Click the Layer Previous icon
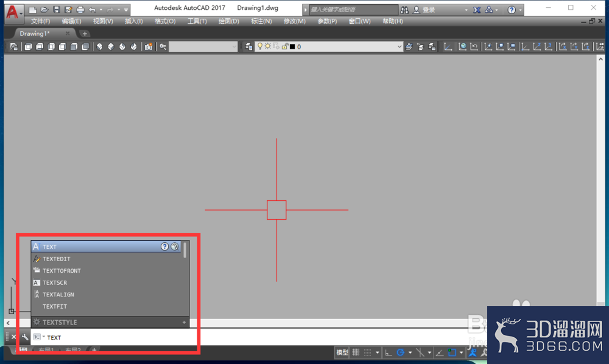The image size is (609, 364). 420,47
